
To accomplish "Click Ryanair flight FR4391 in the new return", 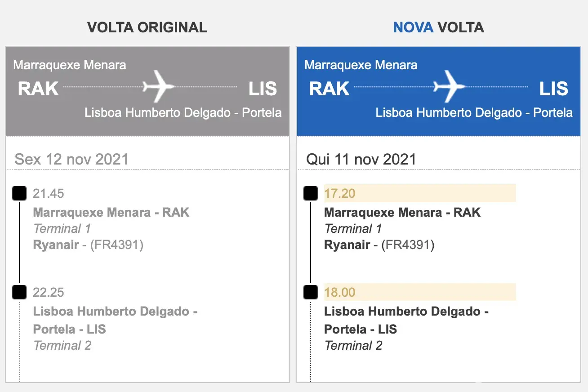I will point(379,245).
